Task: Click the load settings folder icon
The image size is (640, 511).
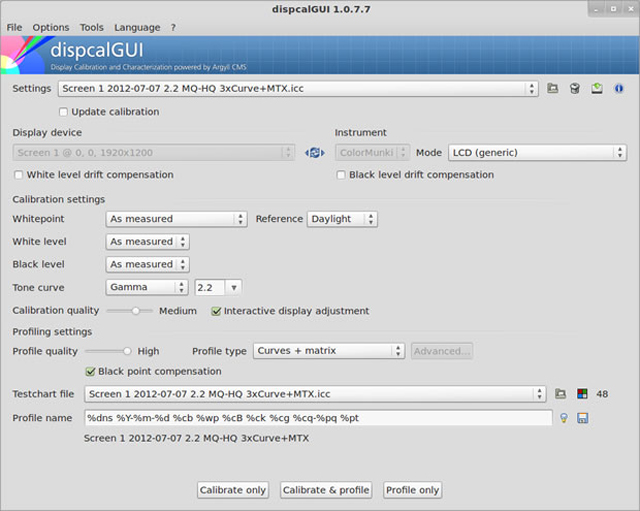Action: click(553, 88)
